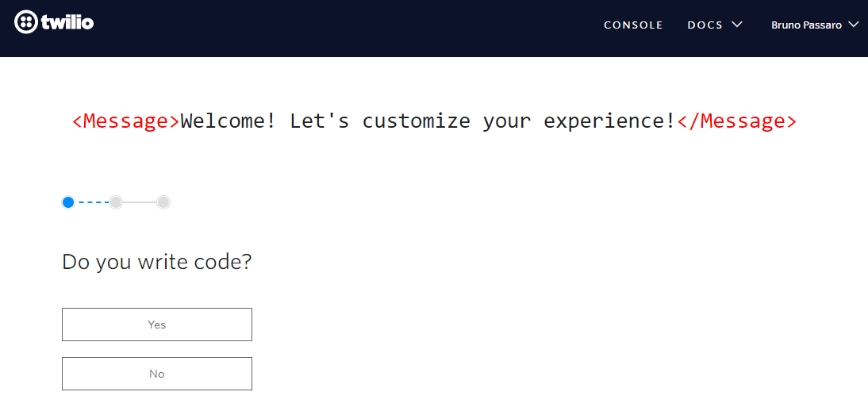Click the dashed blue progress line segment
This screenshot has width=868, height=411.
[92, 202]
